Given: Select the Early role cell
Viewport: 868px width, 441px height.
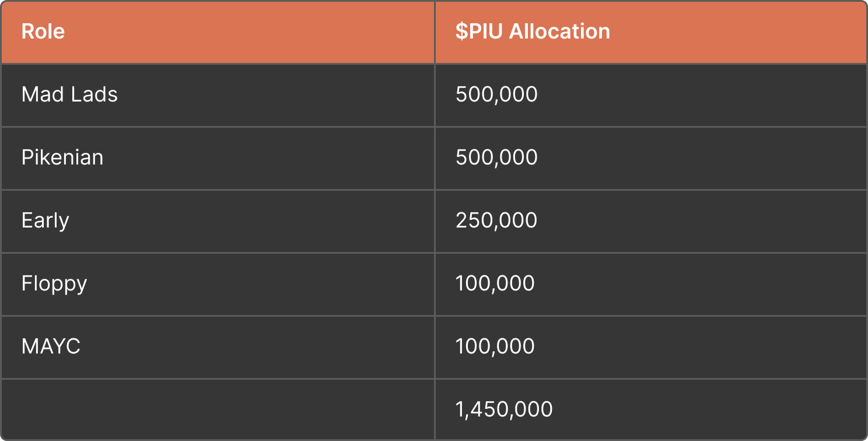Looking at the screenshot, I should click(218, 221).
